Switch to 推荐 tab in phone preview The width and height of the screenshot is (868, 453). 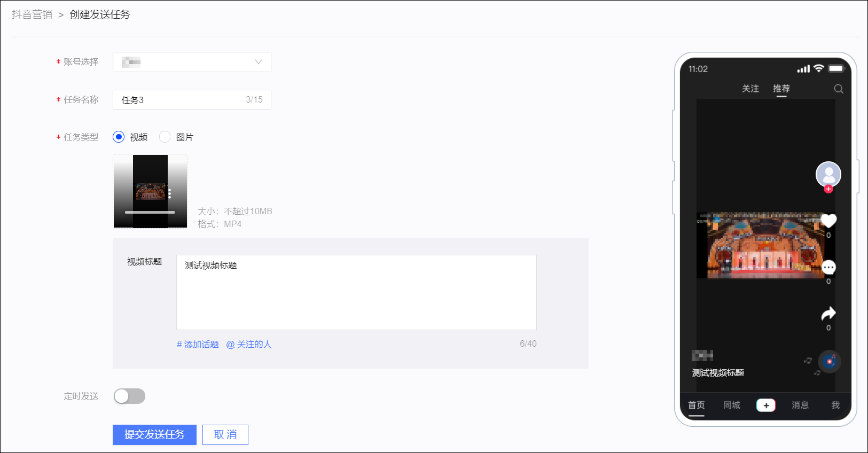781,89
